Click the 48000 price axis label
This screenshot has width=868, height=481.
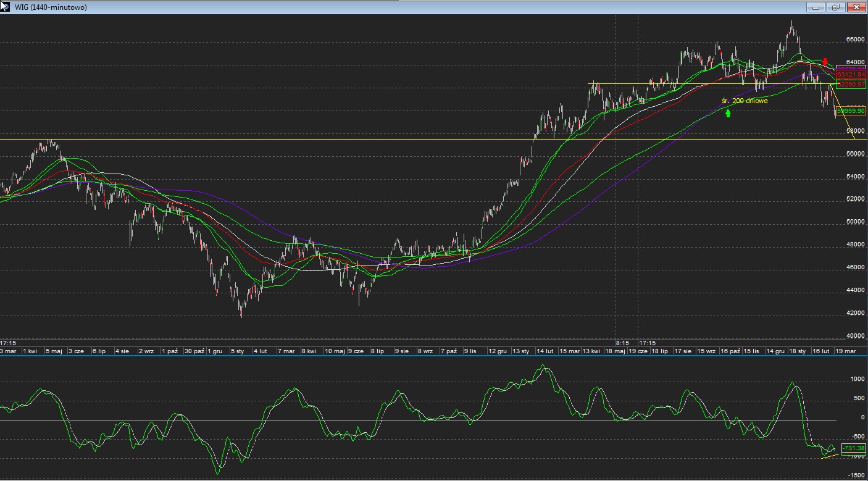click(855, 245)
